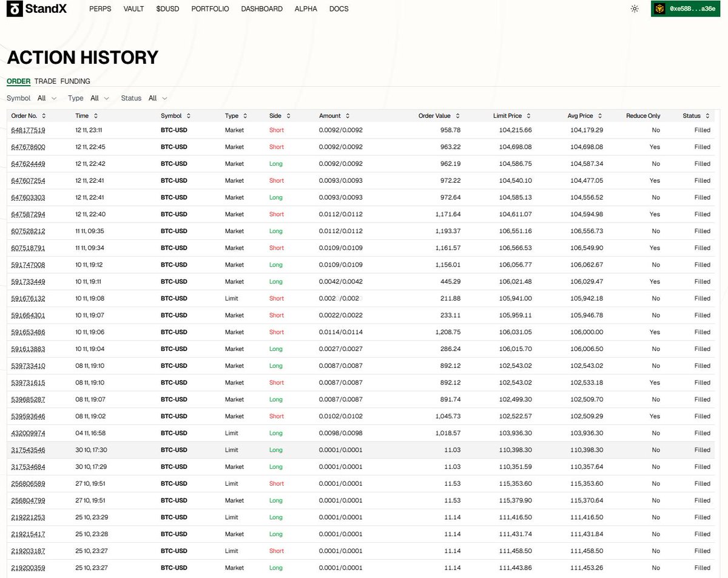
Task: Open order number 219221253
Action: point(29,517)
